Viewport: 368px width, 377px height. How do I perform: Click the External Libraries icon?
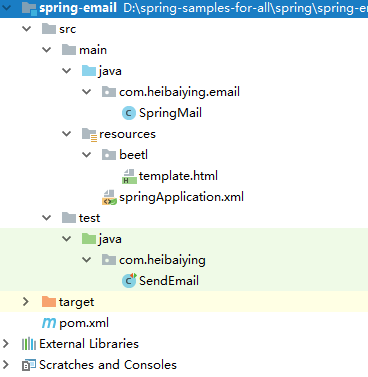[29, 344]
